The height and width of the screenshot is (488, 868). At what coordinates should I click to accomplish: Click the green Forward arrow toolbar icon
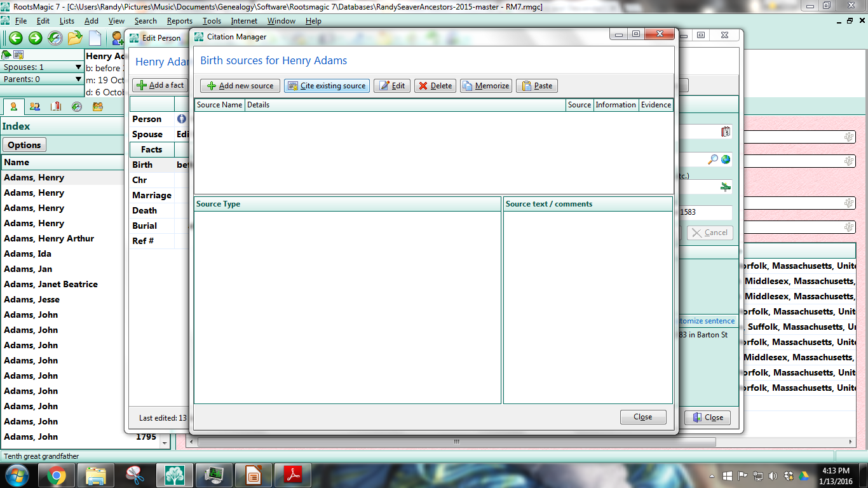click(x=35, y=38)
